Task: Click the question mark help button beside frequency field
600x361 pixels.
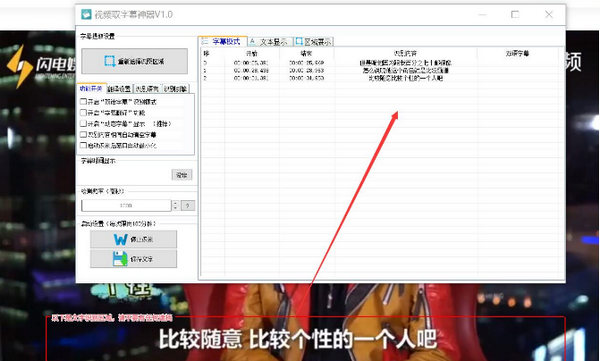Action: point(188,206)
